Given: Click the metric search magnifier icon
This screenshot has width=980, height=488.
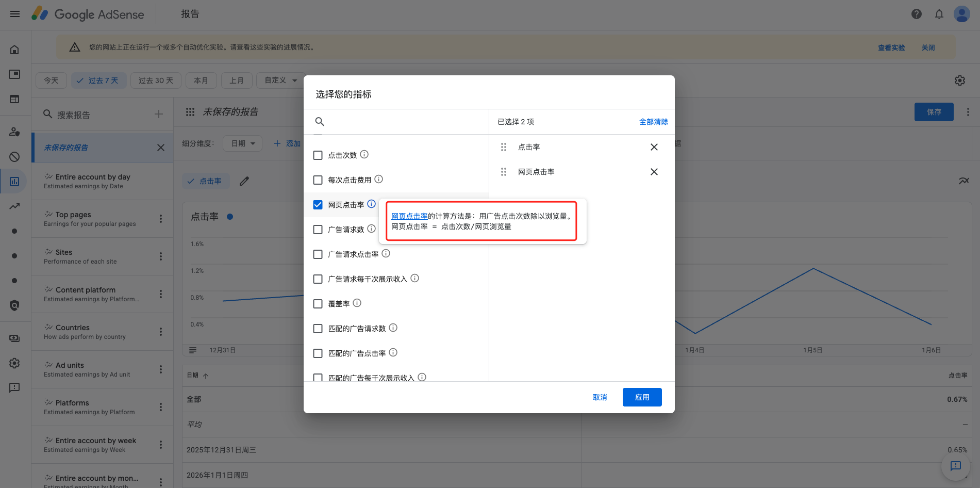Looking at the screenshot, I should pos(320,122).
